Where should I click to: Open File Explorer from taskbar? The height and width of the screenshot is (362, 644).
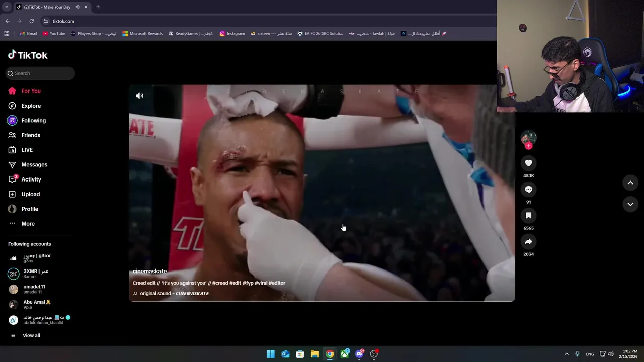pyautogui.click(x=314, y=354)
